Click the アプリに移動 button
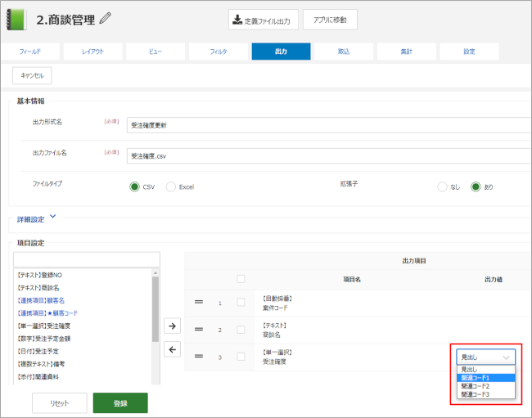The image size is (532, 418). [330, 20]
